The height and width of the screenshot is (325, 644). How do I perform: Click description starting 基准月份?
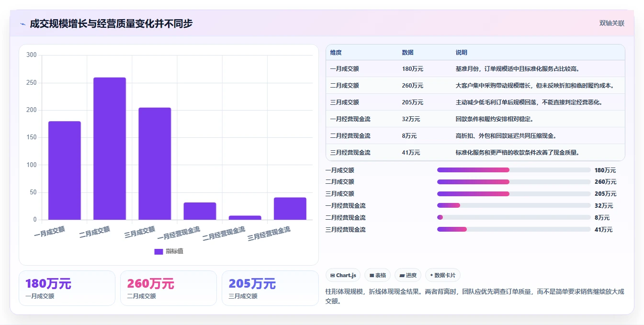click(518, 69)
